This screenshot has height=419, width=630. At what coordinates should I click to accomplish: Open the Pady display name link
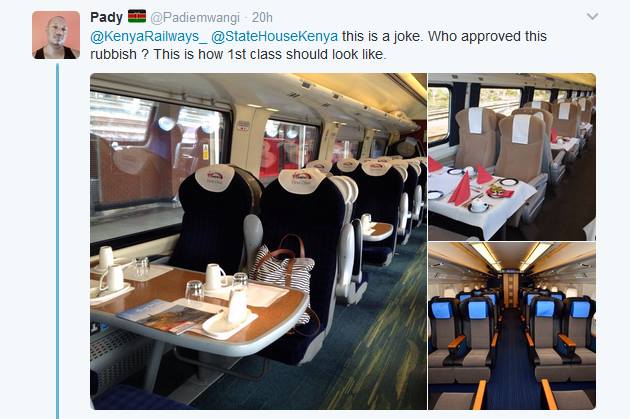[106, 17]
